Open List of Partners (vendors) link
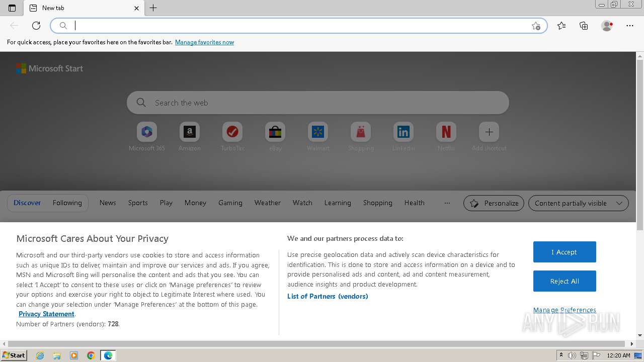The height and width of the screenshot is (362, 644). tap(328, 296)
